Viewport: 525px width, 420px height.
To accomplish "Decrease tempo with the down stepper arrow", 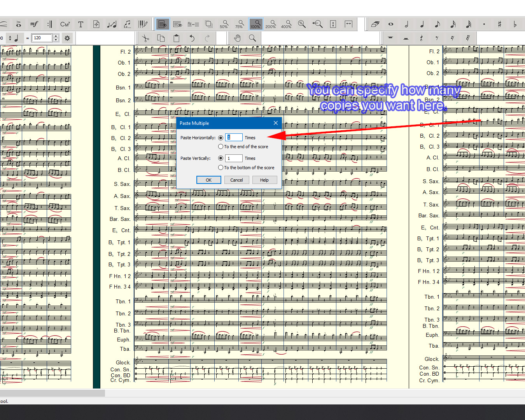I will click(x=56, y=40).
